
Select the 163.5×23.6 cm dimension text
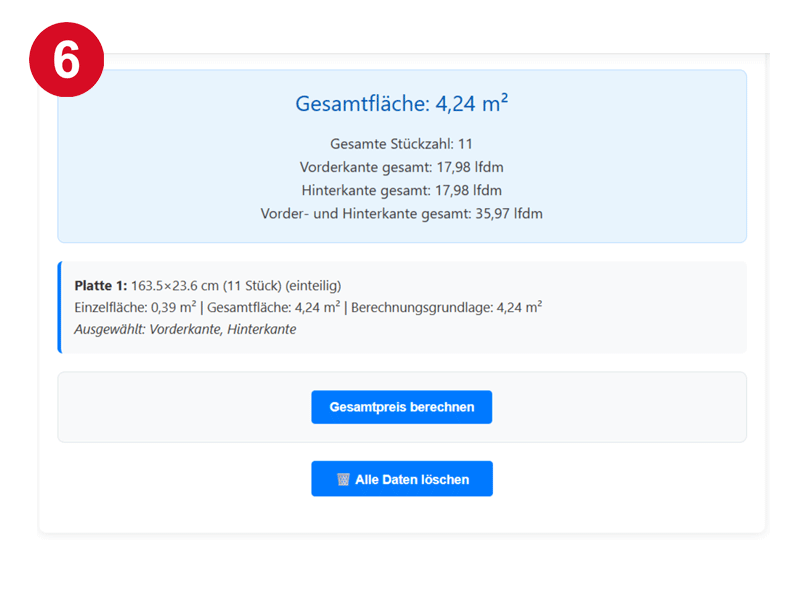point(173,285)
